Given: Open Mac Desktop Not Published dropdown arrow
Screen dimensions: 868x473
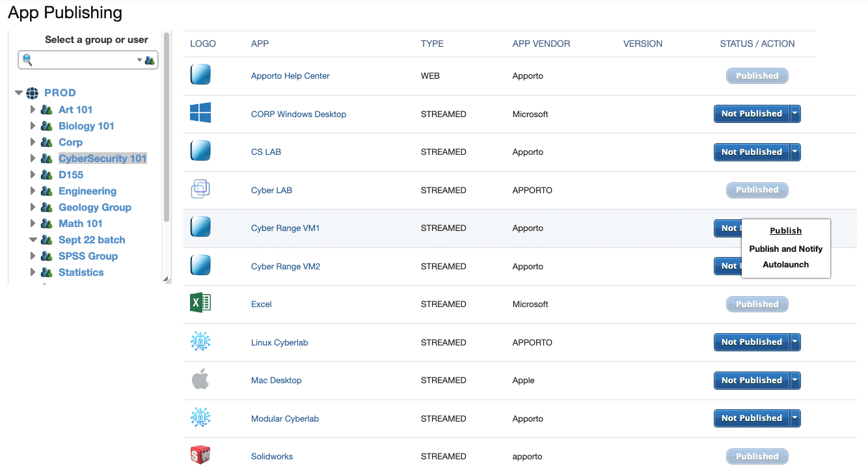Looking at the screenshot, I should (x=795, y=381).
